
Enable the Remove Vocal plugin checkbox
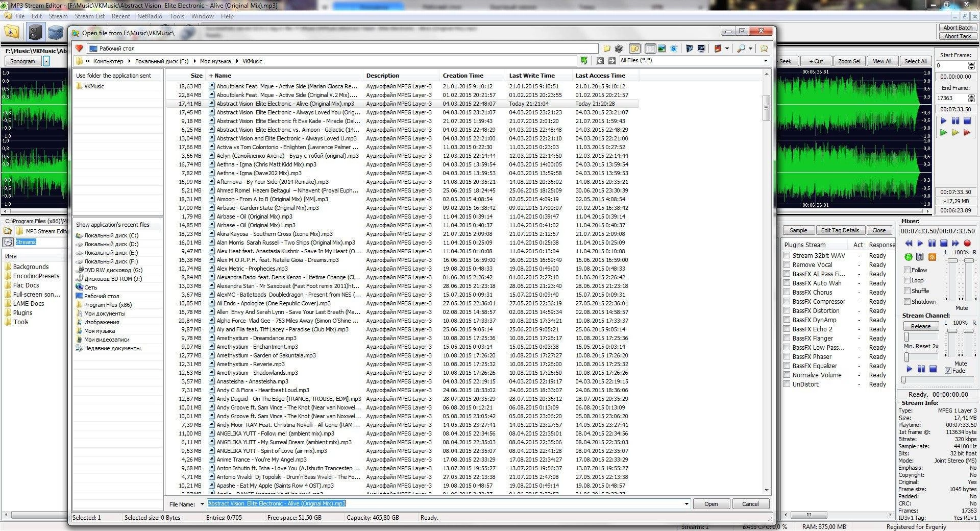(787, 264)
